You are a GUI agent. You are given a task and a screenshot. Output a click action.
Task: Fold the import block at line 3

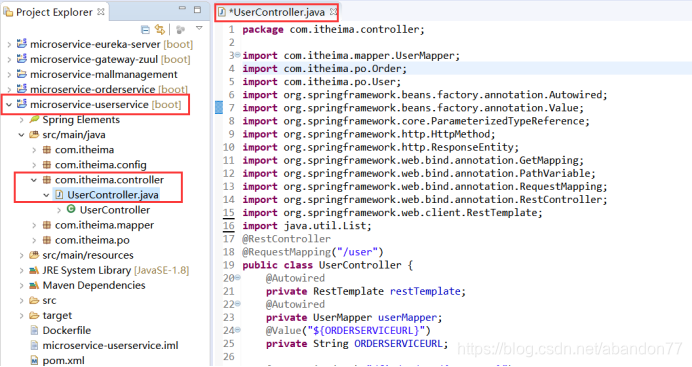(x=238, y=55)
